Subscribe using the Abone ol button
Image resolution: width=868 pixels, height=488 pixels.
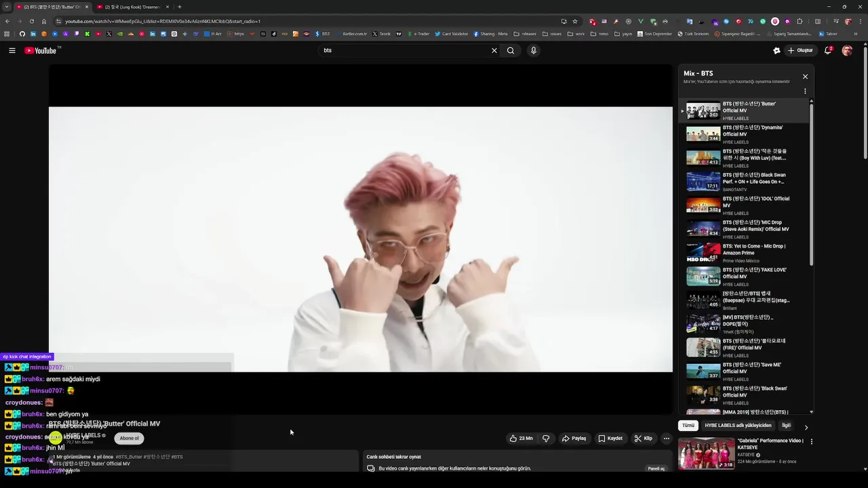(x=129, y=438)
